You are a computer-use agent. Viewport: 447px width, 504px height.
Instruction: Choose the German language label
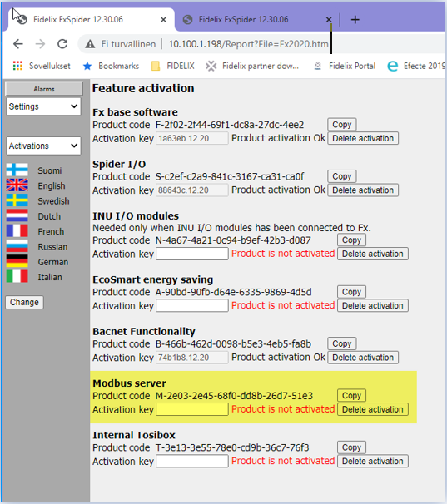pyautogui.click(x=53, y=262)
